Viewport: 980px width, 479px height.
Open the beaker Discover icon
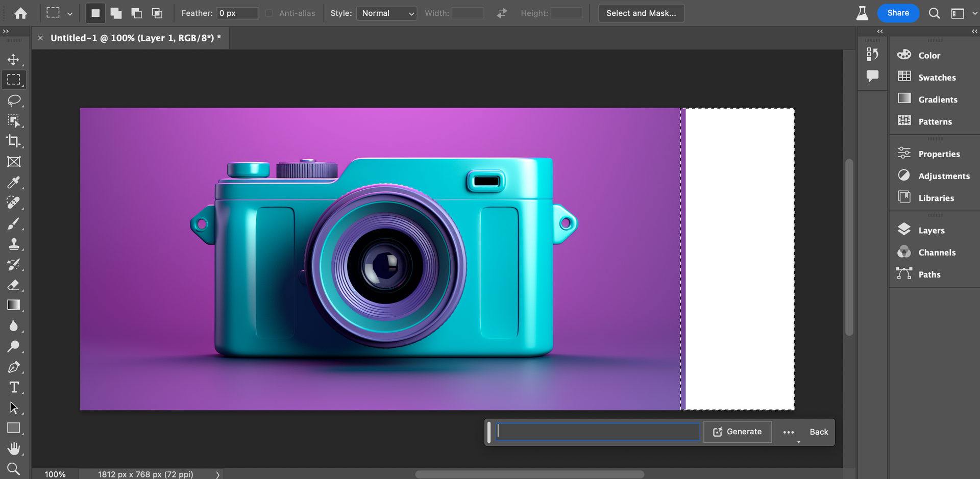[862, 13]
